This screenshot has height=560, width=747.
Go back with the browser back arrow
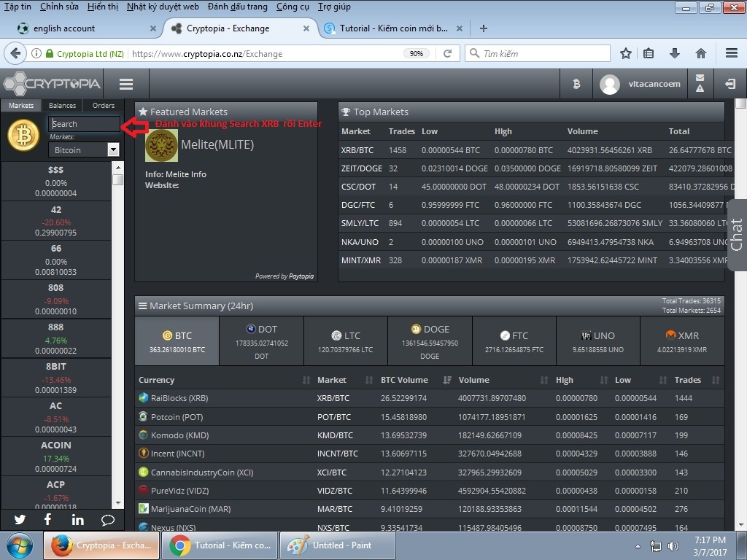point(15,53)
